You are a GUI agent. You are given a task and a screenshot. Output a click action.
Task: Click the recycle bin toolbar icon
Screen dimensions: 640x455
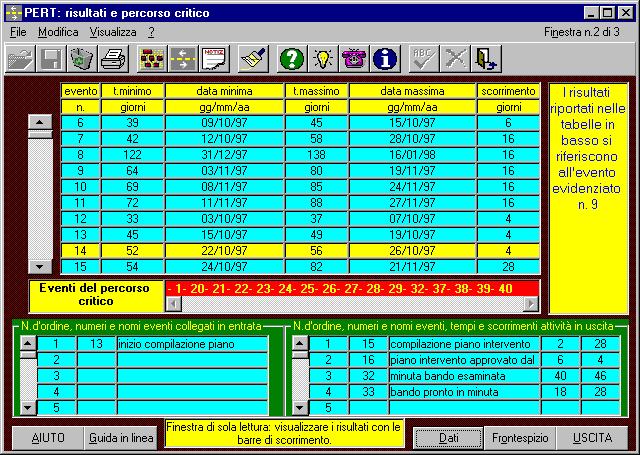[82, 59]
